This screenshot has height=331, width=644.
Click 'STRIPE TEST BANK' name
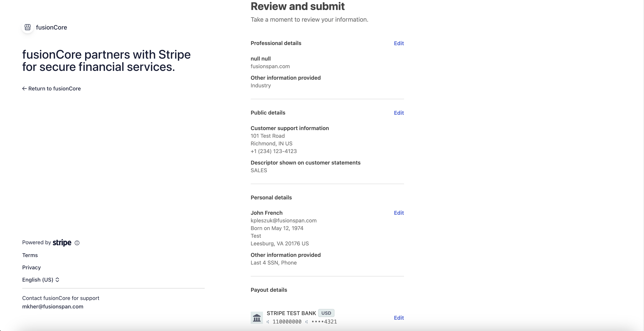[x=292, y=313]
